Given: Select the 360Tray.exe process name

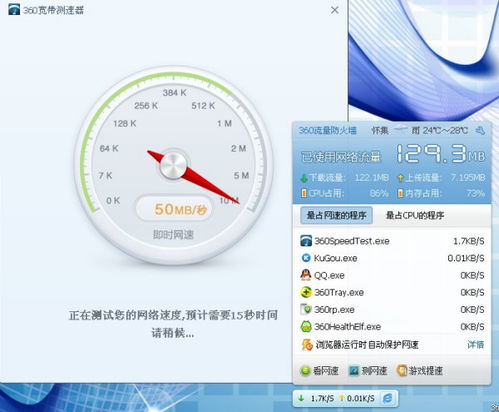Looking at the screenshot, I should coord(339,292).
